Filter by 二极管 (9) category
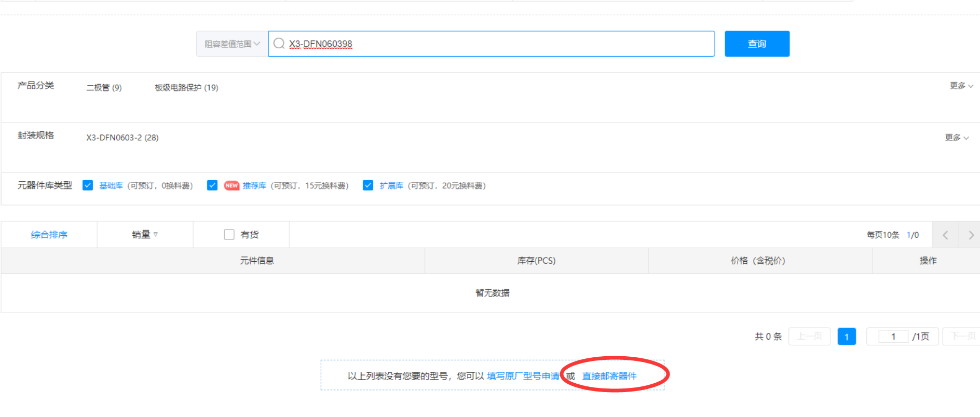This screenshot has height=417, width=980. pyautogui.click(x=104, y=88)
